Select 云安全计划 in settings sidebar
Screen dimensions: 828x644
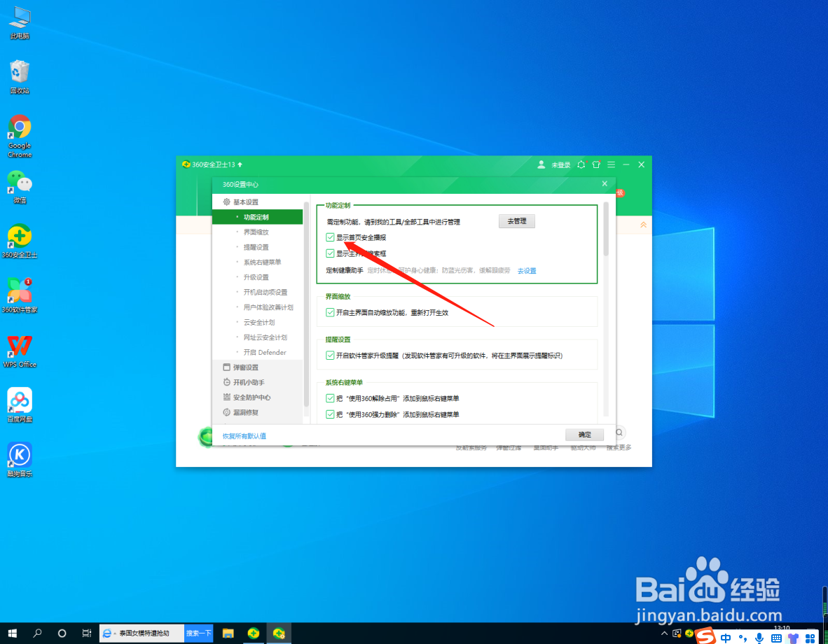pos(258,323)
